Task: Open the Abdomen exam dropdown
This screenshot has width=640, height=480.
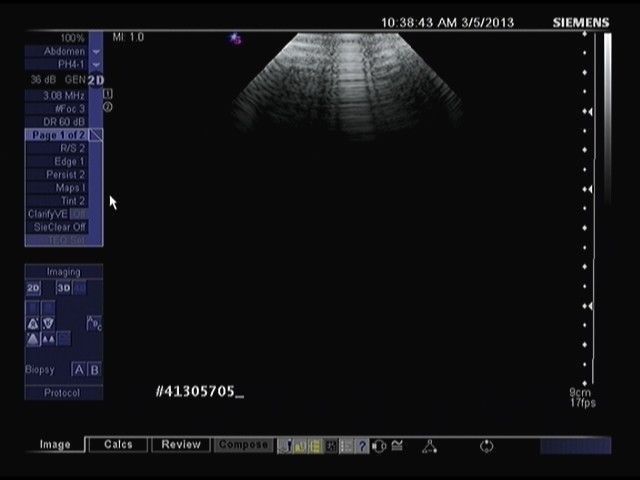Action: pos(96,50)
